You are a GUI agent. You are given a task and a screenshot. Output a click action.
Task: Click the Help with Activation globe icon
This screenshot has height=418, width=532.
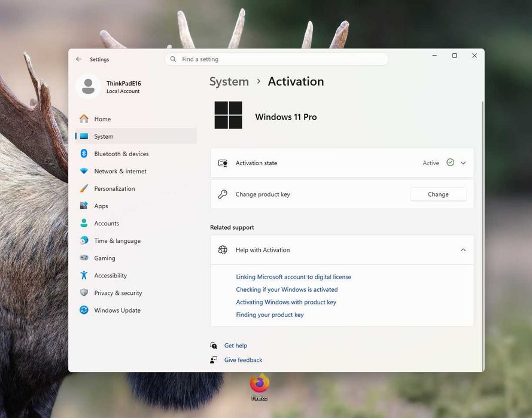tap(223, 250)
